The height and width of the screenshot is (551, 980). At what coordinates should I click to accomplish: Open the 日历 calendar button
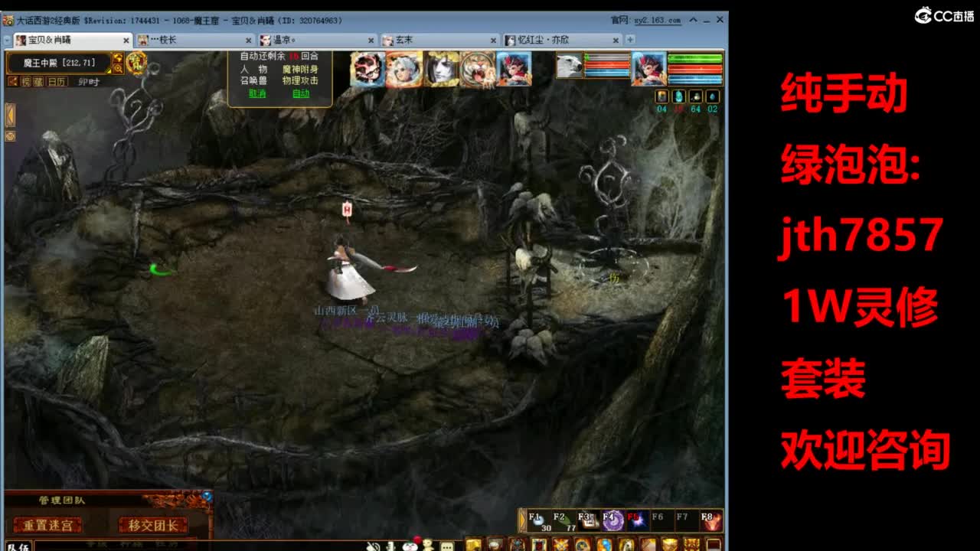56,81
